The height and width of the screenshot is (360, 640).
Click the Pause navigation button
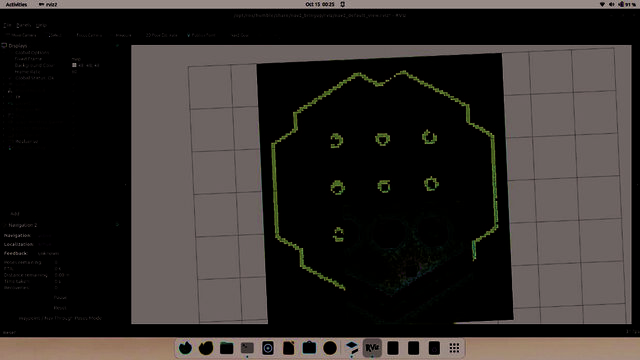click(60, 298)
